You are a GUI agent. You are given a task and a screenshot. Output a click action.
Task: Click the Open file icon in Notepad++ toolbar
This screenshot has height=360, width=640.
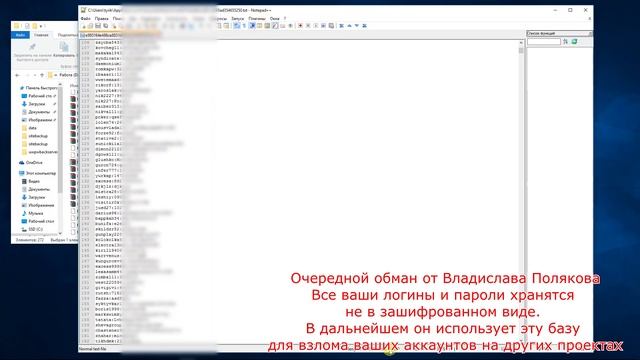tap(90, 26)
